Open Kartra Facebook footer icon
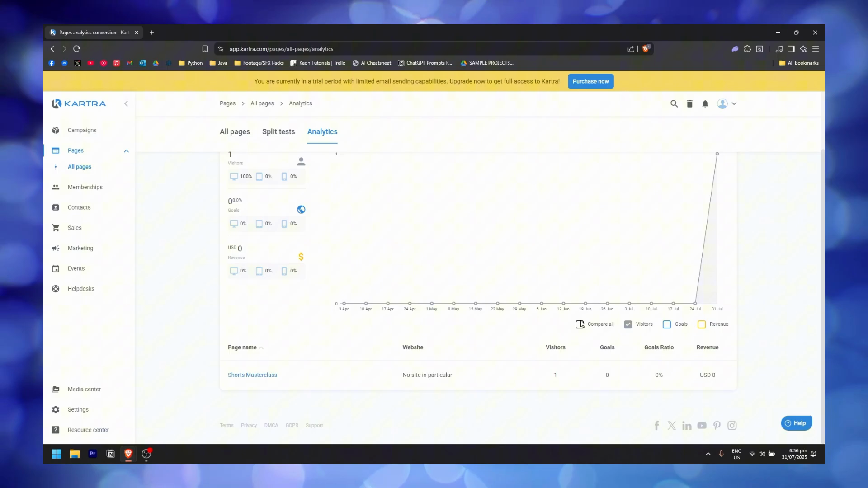Viewport: 868px width, 488px height. coord(657,425)
